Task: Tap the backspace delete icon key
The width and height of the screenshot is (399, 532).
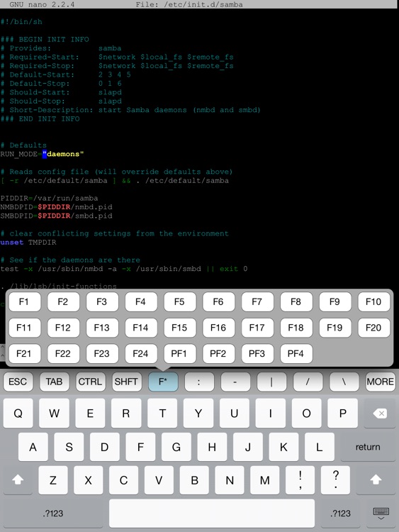Action: click(x=380, y=414)
